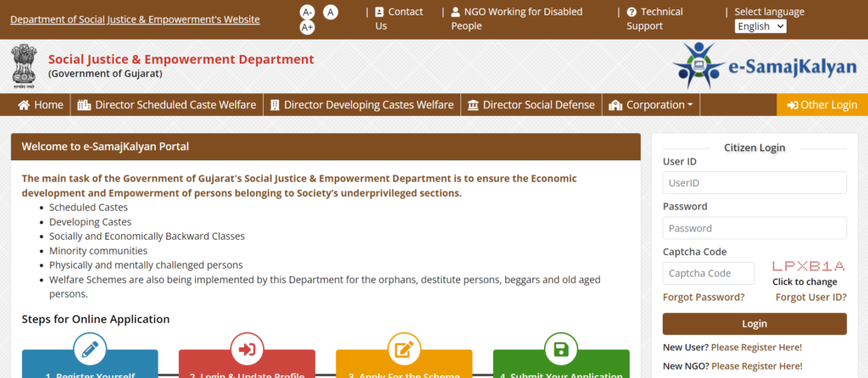This screenshot has width=868, height=378.
Task: Open Director Social Defense menu
Action: click(x=531, y=105)
